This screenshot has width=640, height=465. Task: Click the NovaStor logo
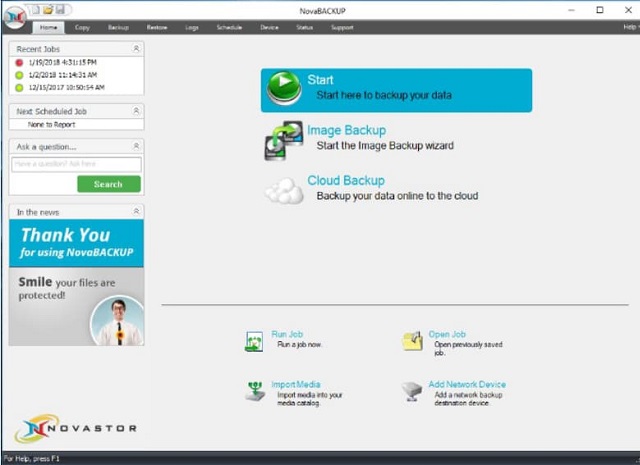(76, 428)
